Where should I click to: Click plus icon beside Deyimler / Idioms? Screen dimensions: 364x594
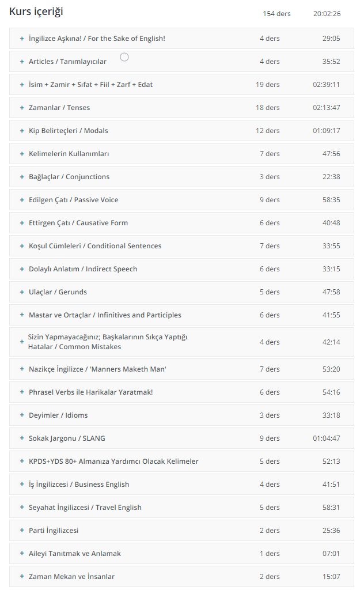pyautogui.click(x=22, y=415)
